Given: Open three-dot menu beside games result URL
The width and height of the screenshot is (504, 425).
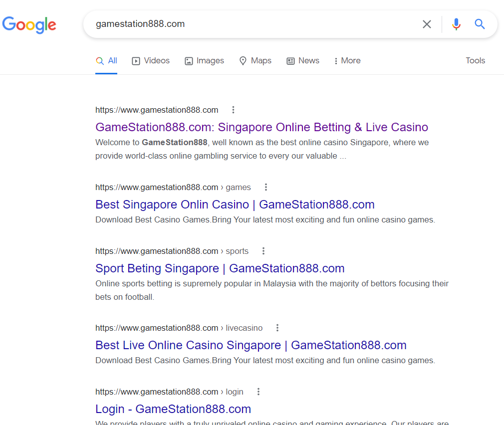Looking at the screenshot, I should pyautogui.click(x=266, y=187).
